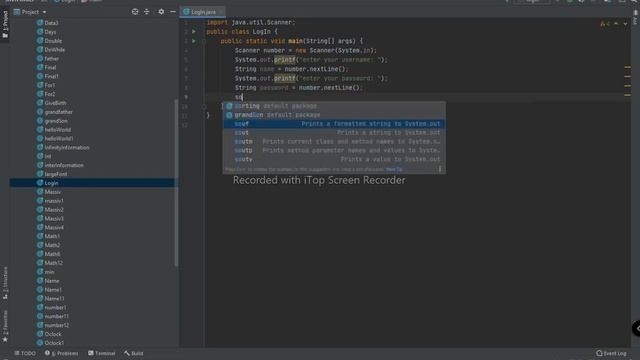This screenshot has height=360, width=640.
Task: Click password variable on line 8
Action: (274, 88)
